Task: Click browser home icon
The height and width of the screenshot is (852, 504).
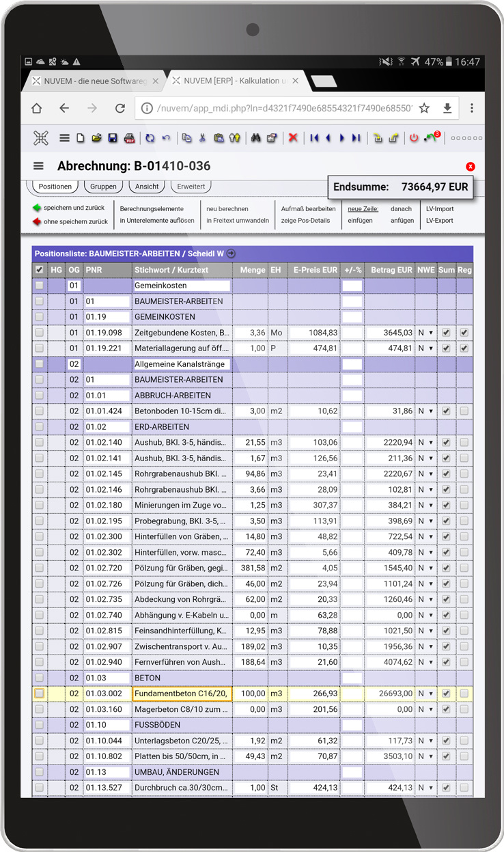Action: 37,108
